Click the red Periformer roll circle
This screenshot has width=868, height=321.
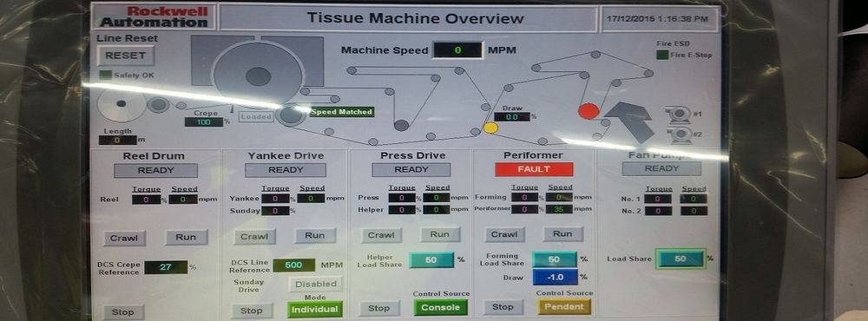589,111
